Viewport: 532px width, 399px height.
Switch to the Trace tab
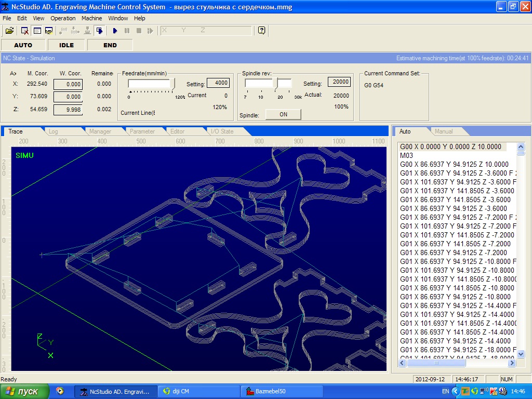16,131
